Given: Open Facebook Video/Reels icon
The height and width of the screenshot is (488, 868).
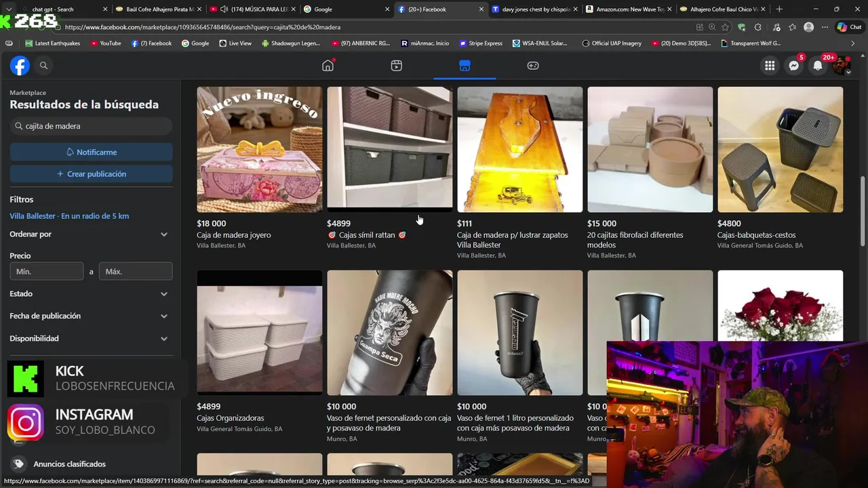Looking at the screenshot, I should (x=397, y=66).
